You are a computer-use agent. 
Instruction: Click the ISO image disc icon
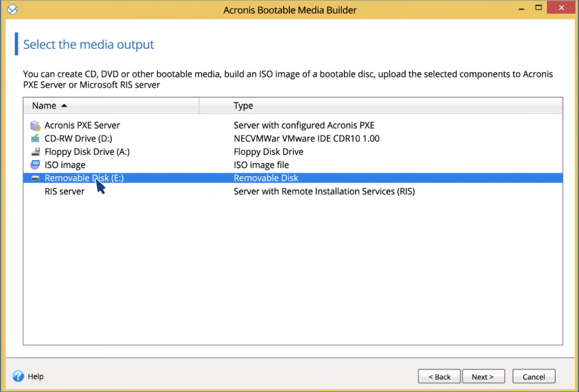35,165
